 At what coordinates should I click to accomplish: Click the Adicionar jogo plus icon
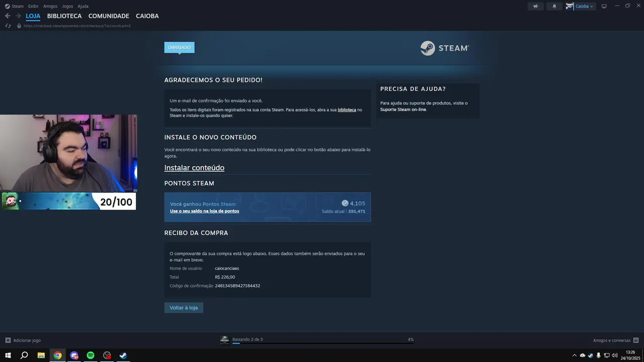tap(8, 340)
